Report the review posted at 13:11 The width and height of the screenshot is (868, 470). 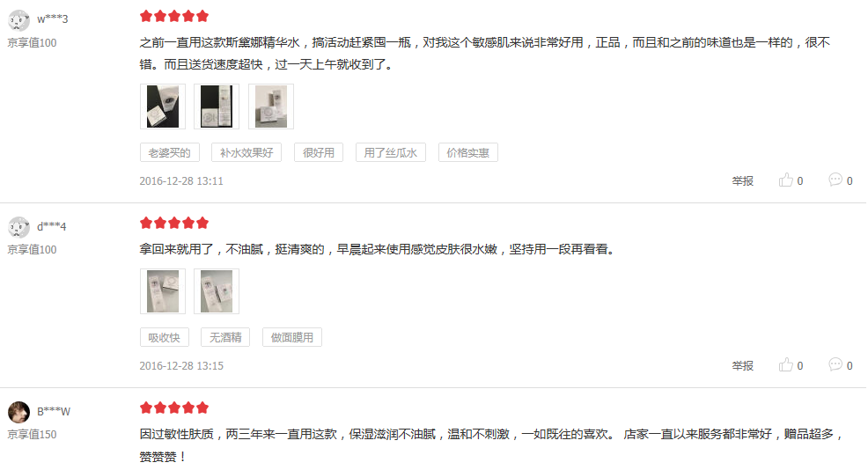[742, 181]
